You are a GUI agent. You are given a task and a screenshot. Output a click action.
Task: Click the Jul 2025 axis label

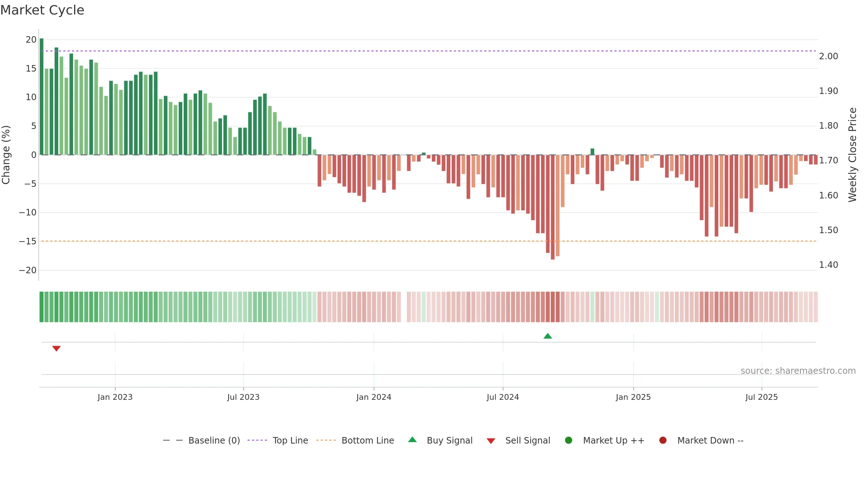[762, 397]
